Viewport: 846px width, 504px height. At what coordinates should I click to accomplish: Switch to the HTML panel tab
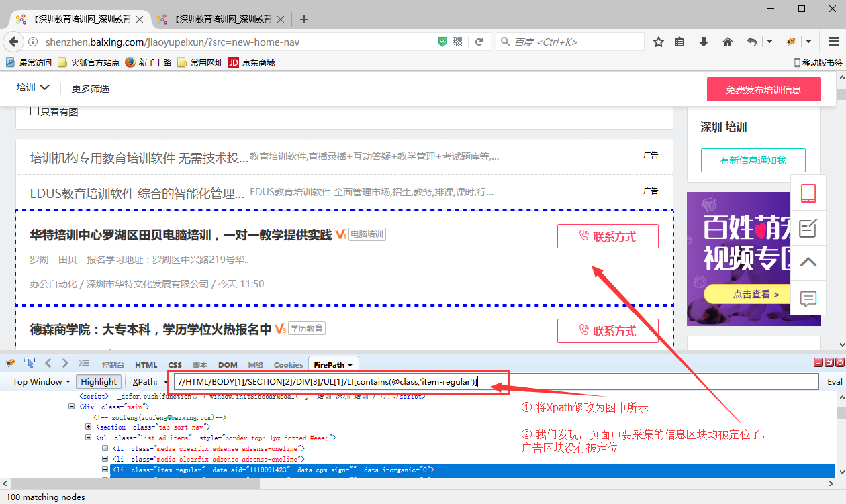(x=146, y=365)
